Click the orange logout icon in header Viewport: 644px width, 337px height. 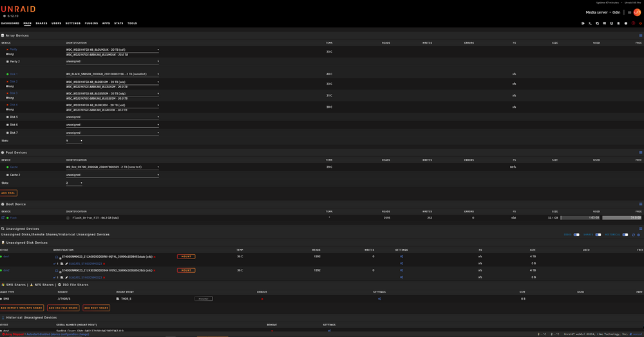tap(640, 23)
